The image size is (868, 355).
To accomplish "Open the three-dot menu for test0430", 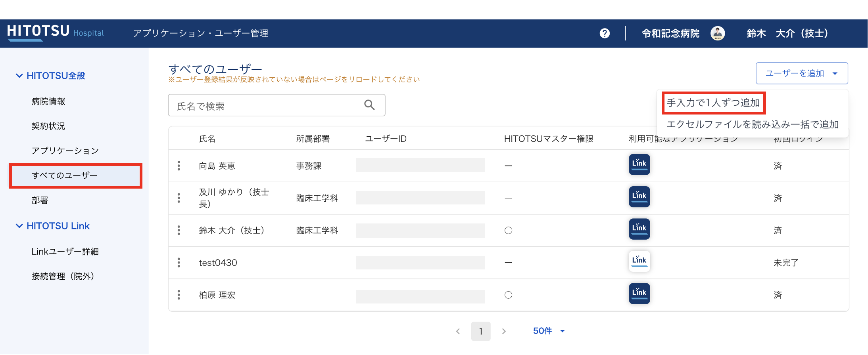I will [179, 263].
